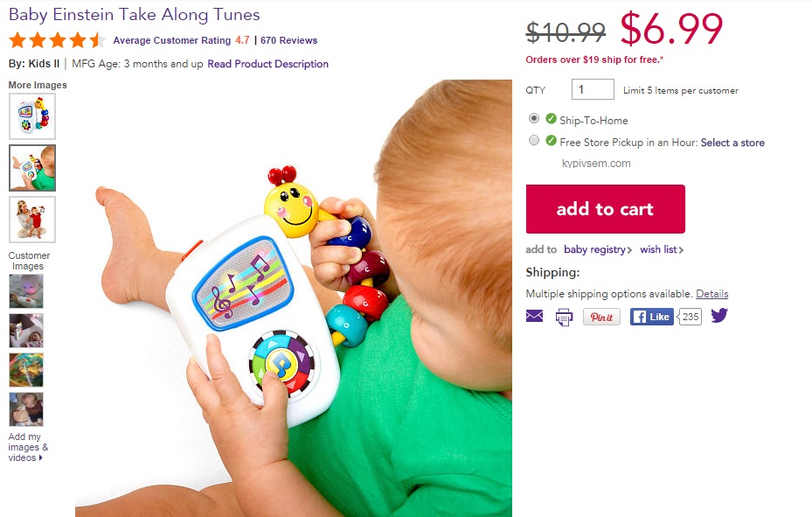Click the QTY quantity input field
The height and width of the screenshot is (517, 812).
click(x=593, y=89)
